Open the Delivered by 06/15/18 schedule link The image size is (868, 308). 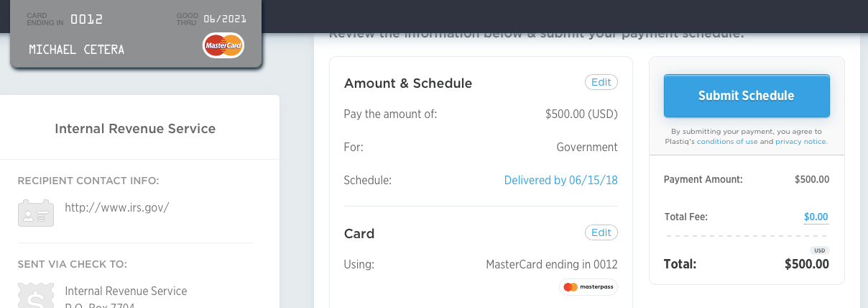[x=561, y=180]
